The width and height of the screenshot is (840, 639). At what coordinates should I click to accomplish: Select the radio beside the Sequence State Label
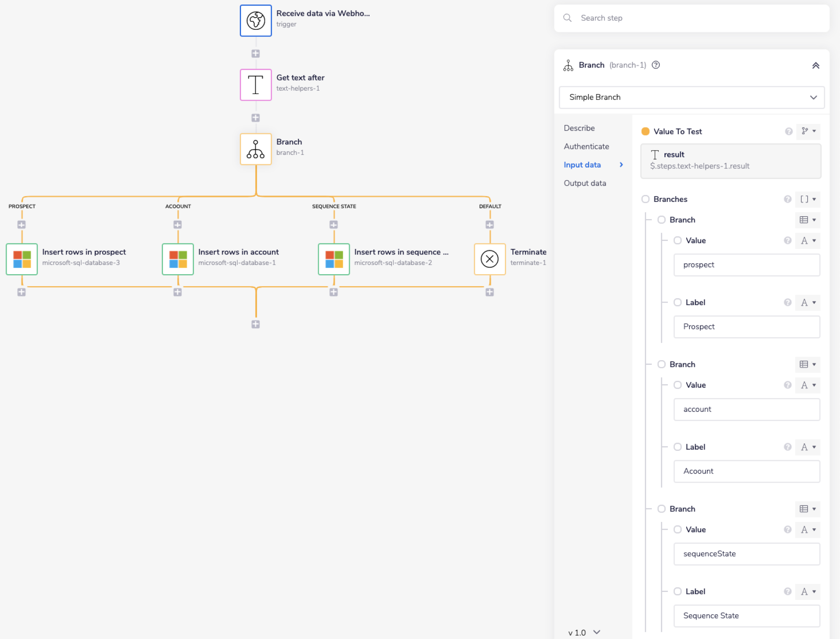(x=677, y=591)
